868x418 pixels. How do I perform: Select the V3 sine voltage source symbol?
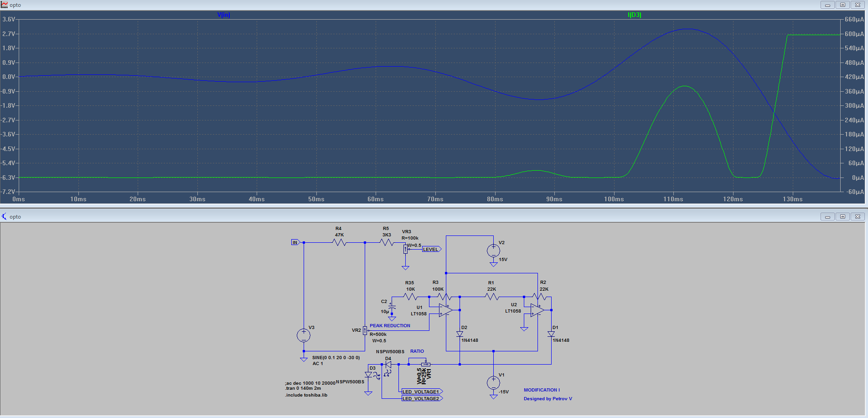pos(304,335)
